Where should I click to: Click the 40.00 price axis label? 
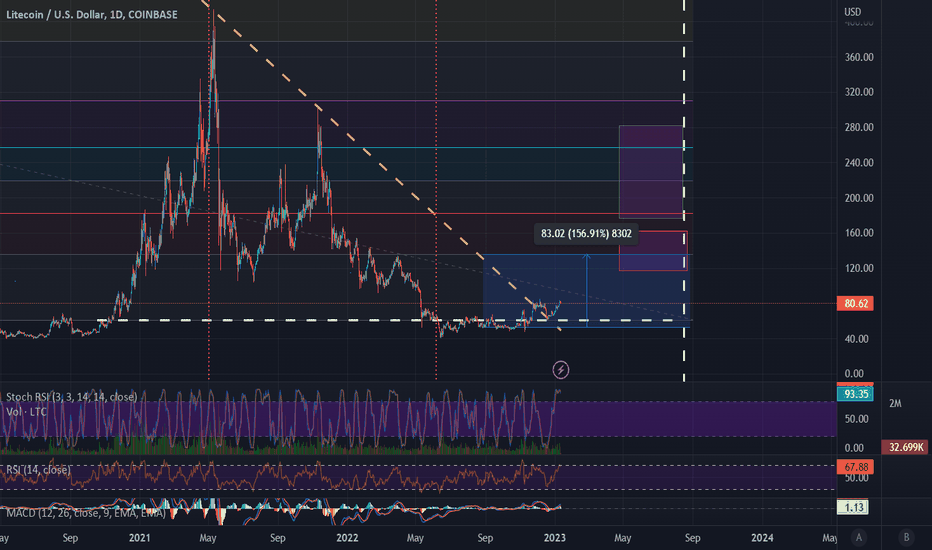(x=857, y=339)
